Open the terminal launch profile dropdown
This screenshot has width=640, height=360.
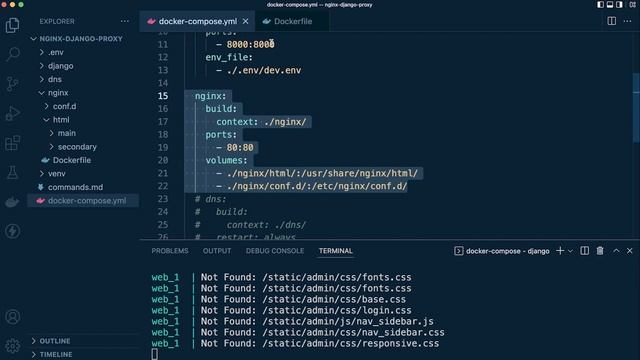570,251
